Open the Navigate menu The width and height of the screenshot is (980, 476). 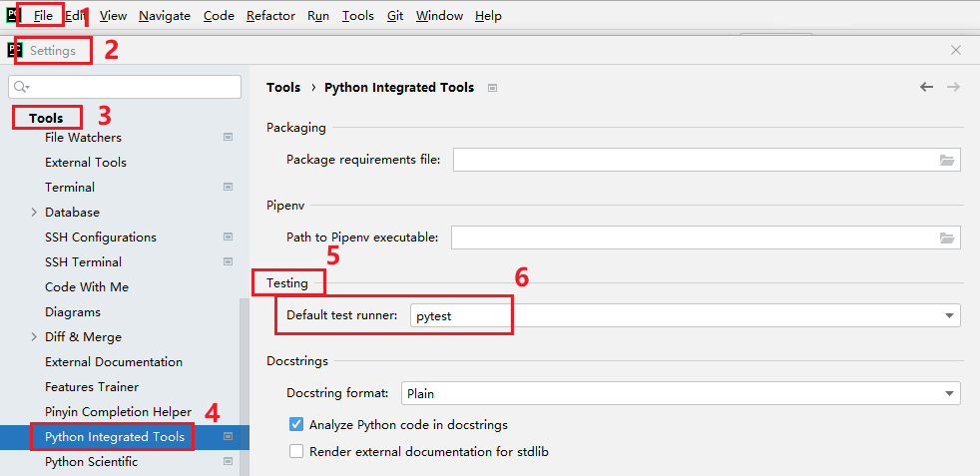click(x=165, y=16)
